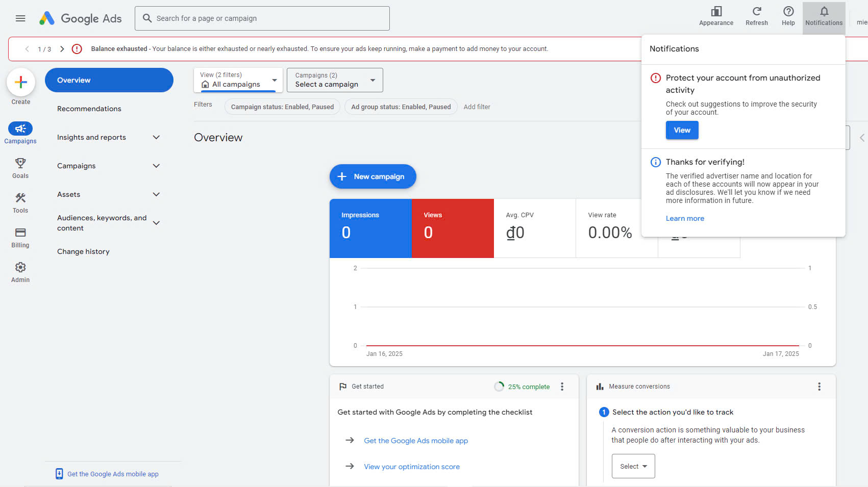Open Recommendations page

point(89,109)
